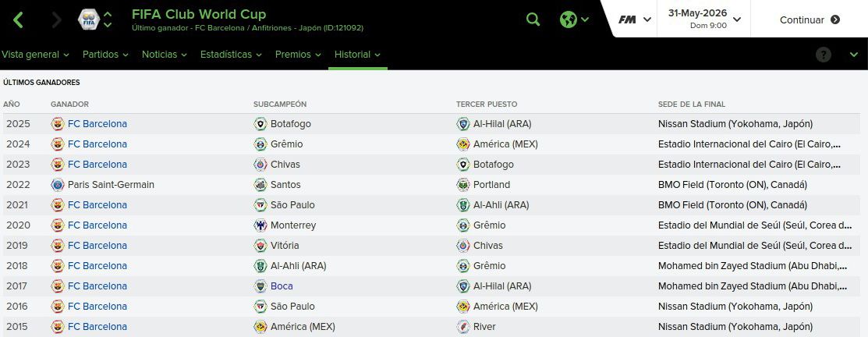Sort by the Año column header
Screen dimensions: 868x337
click(11, 104)
